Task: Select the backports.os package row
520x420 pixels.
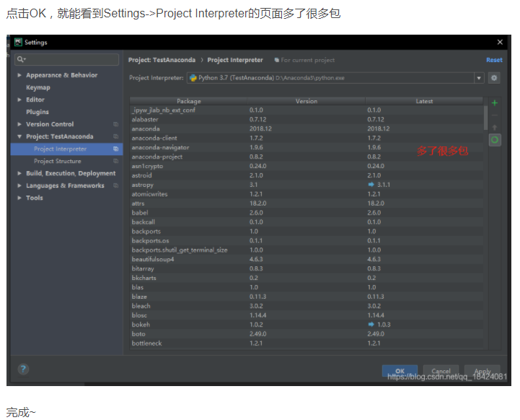Action: click(307, 240)
